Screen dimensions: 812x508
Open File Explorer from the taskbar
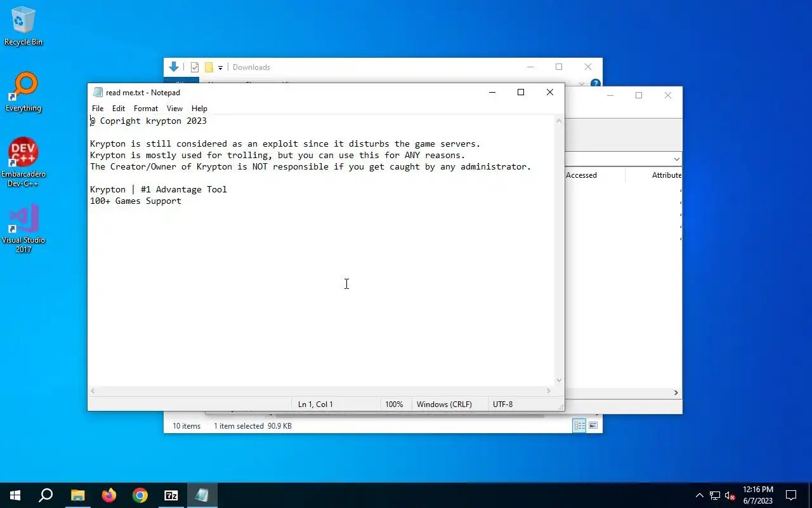[x=77, y=495]
